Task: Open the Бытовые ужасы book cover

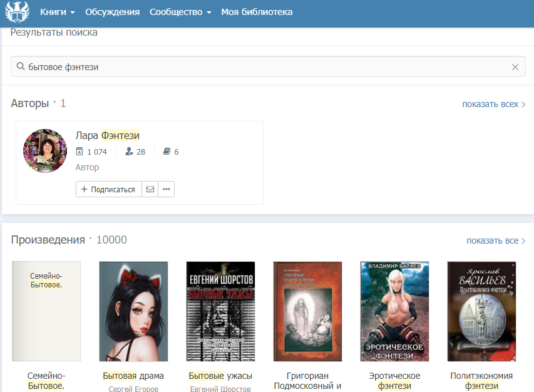Action: [220, 311]
